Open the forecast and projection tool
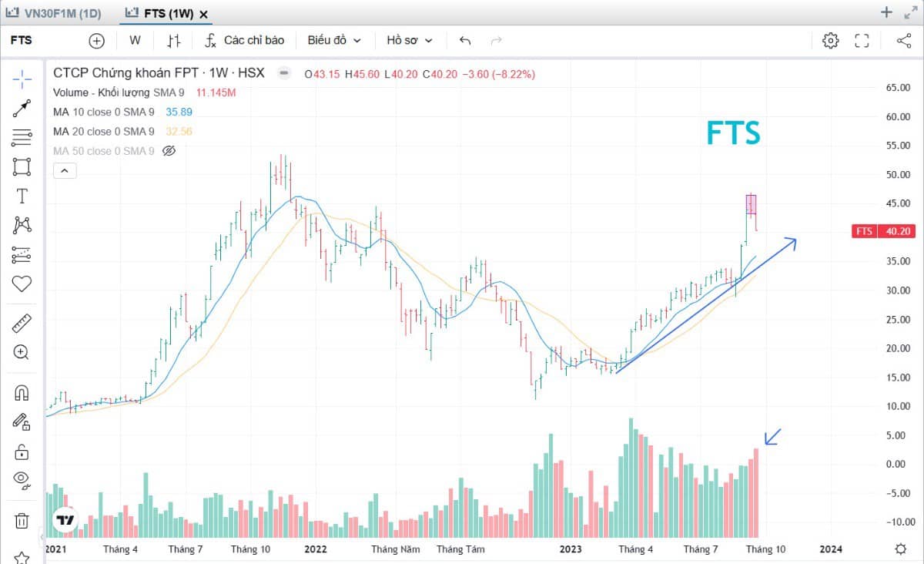This screenshot has height=564, width=924. (22, 254)
